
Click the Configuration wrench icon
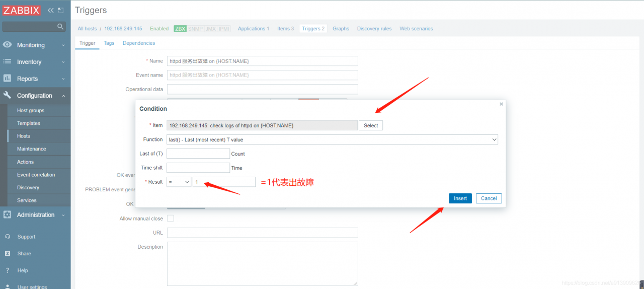point(7,95)
